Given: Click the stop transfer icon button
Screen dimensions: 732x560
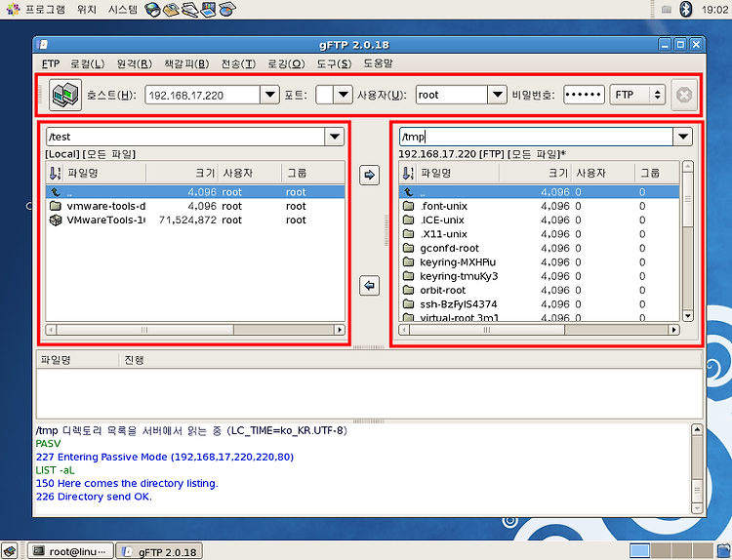Looking at the screenshot, I should pos(684,95).
